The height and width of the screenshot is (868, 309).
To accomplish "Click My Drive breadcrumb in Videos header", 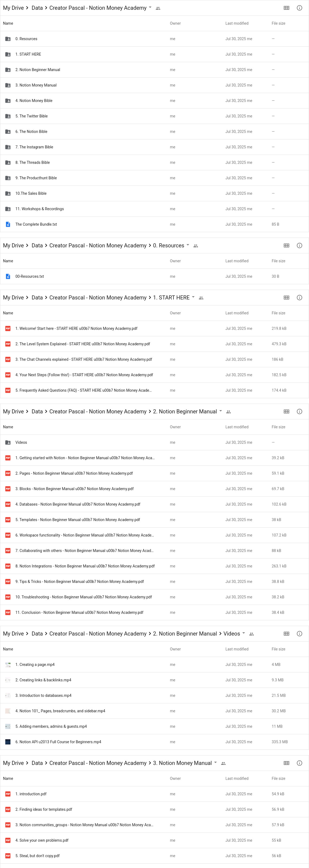I will 14,634.
